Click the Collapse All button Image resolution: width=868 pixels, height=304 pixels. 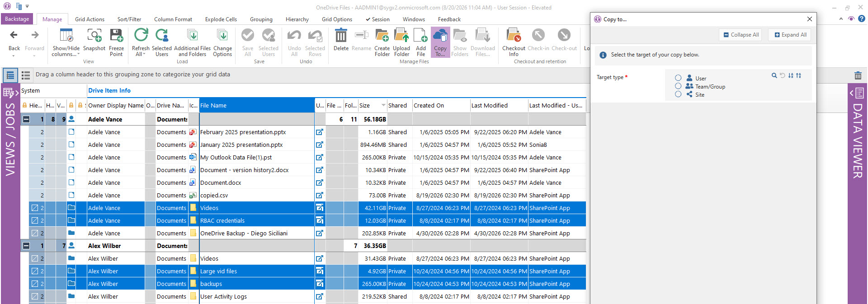(741, 35)
